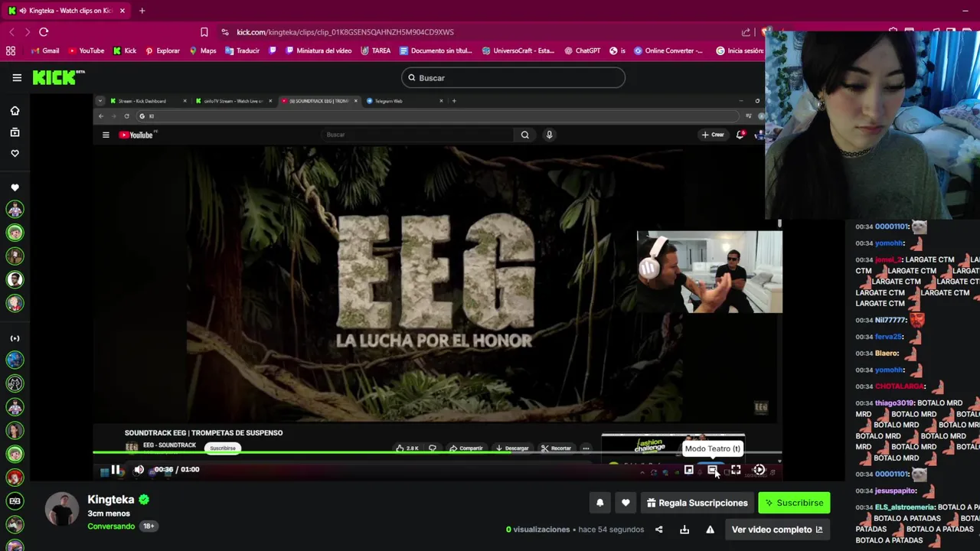Share the clip using the share icon

pyautogui.click(x=658, y=530)
